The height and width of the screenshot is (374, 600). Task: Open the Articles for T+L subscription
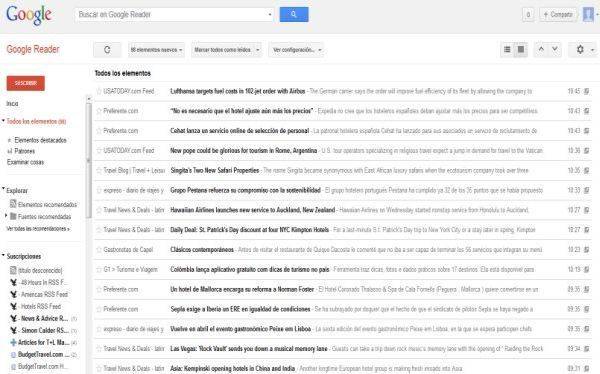[x=43, y=342]
